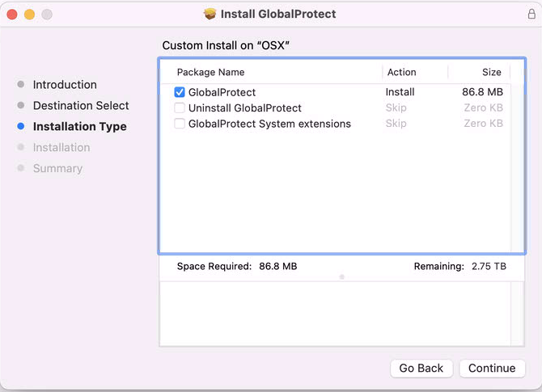Click the red close window button
This screenshot has height=392, width=542.
click(12, 15)
